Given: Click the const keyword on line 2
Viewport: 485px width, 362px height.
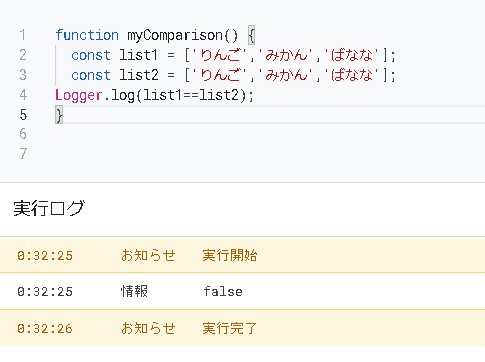Looking at the screenshot, I should coord(91,55).
